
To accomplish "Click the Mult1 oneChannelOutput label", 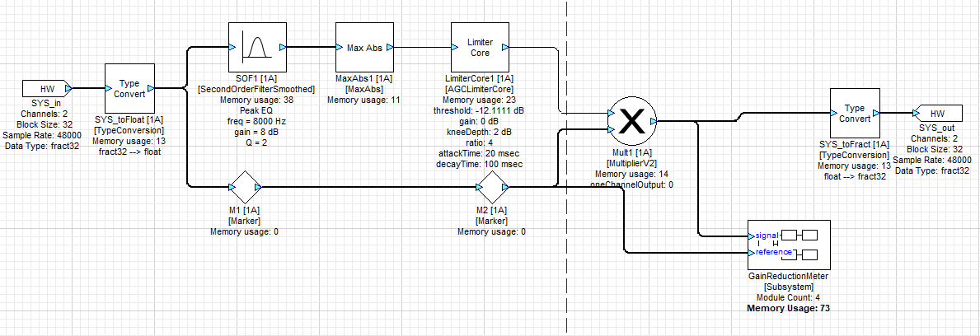I will [x=631, y=185].
